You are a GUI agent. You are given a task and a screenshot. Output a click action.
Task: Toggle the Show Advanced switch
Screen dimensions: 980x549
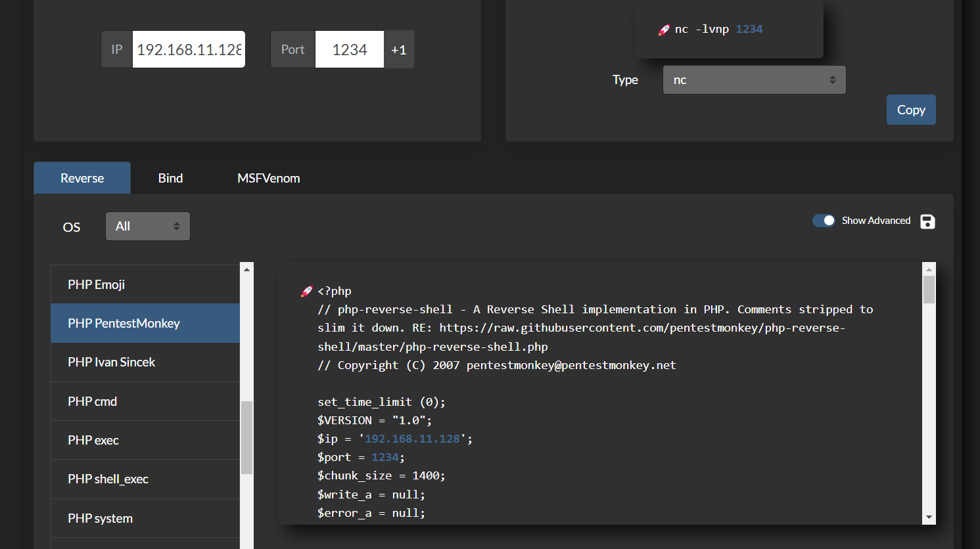pyautogui.click(x=824, y=221)
